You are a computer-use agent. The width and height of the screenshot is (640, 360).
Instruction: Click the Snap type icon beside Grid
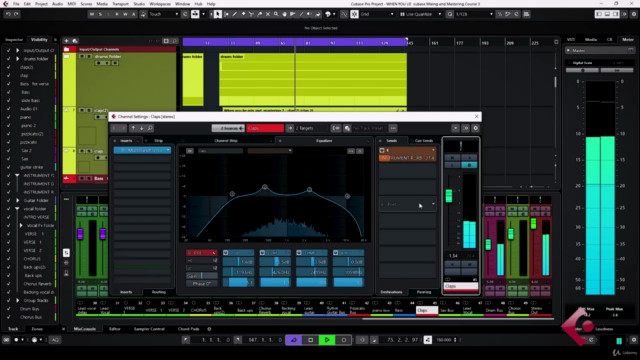(354, 14)
